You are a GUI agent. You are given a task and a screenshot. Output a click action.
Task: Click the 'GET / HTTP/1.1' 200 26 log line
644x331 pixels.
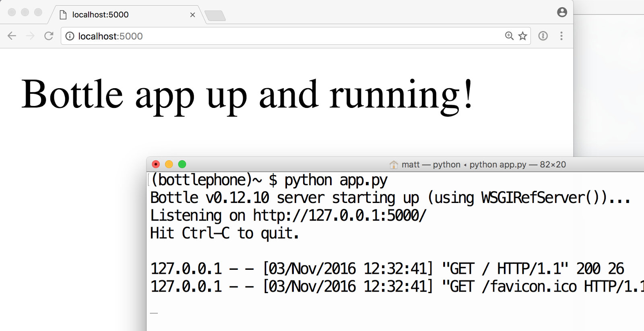(387, 269)
